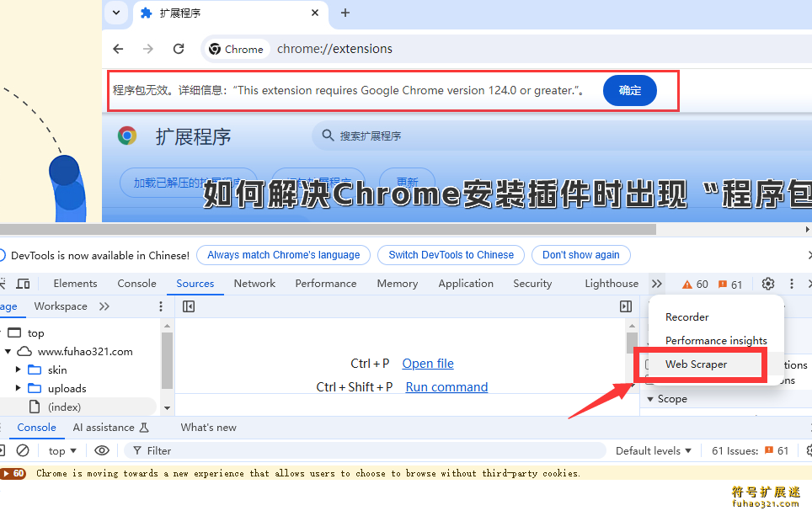Viewport: 812px width, 516px height.
Task: Click the 61 issues counter in toolbar
Action: pyautogui.click(x=730, y=285)
